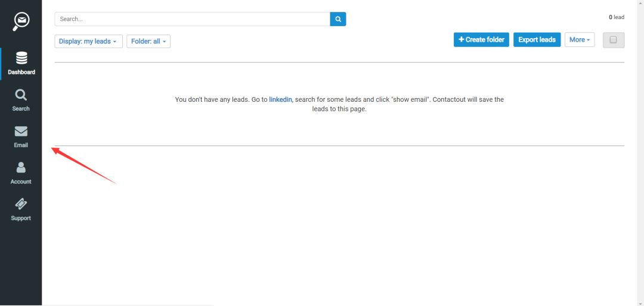Open the Support ticket icon
The width and height of the screenshot is (644, 306).
click(21, 204)
